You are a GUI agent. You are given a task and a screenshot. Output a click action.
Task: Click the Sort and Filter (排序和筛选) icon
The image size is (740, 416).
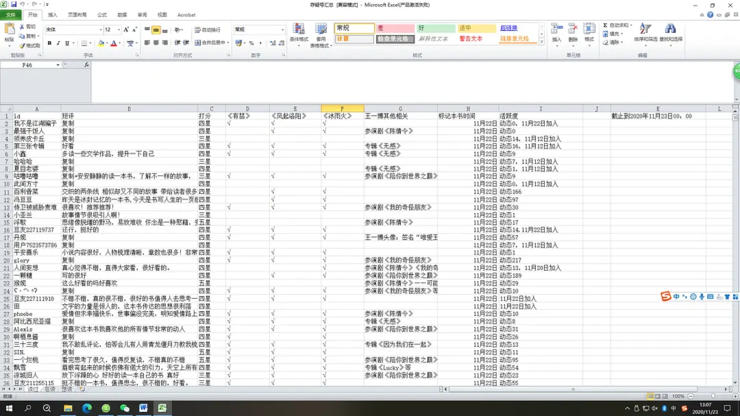point(645,29)
